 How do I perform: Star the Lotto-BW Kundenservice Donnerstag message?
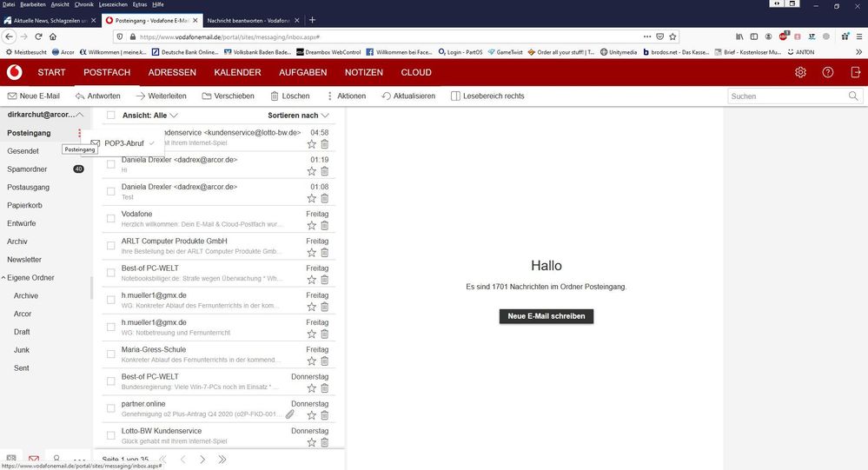click(312, 442)
